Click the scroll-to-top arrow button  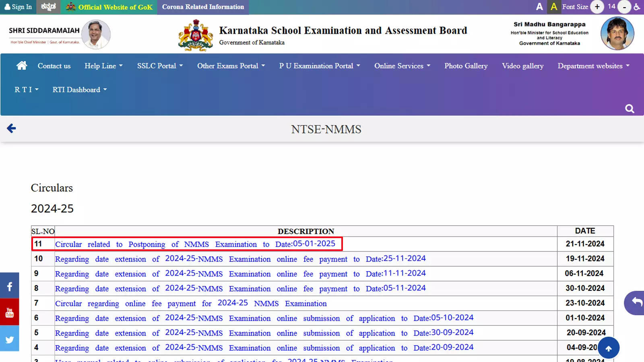[609, 348]
